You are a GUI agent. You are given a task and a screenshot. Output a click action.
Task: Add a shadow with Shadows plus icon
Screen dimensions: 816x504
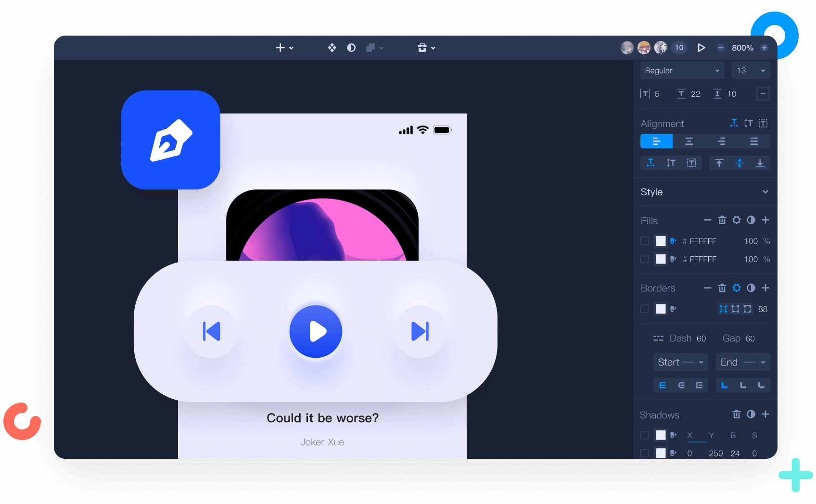(765, 415)
